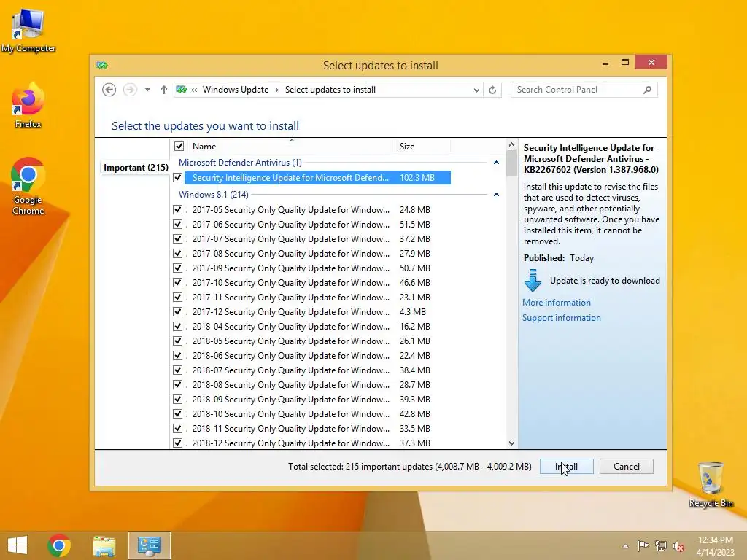Uncheck the 2018-12 Security Only update
Viewport: 747px width, 560px height.
click(178, 443)
